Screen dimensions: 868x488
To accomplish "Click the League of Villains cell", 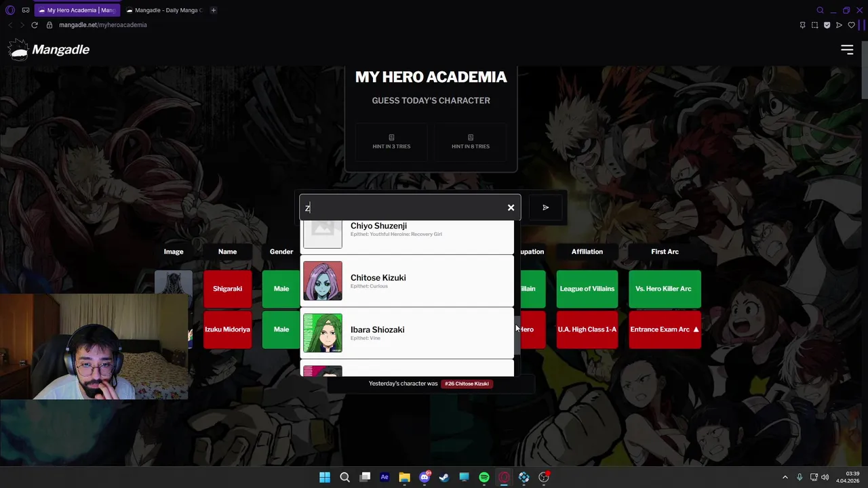I will [x=587, y=289].
